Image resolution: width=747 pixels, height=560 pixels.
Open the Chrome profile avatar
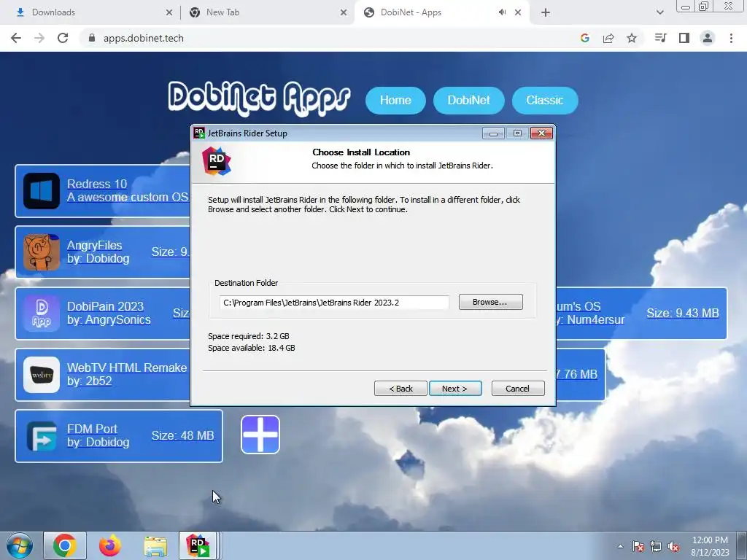point(708,38)
